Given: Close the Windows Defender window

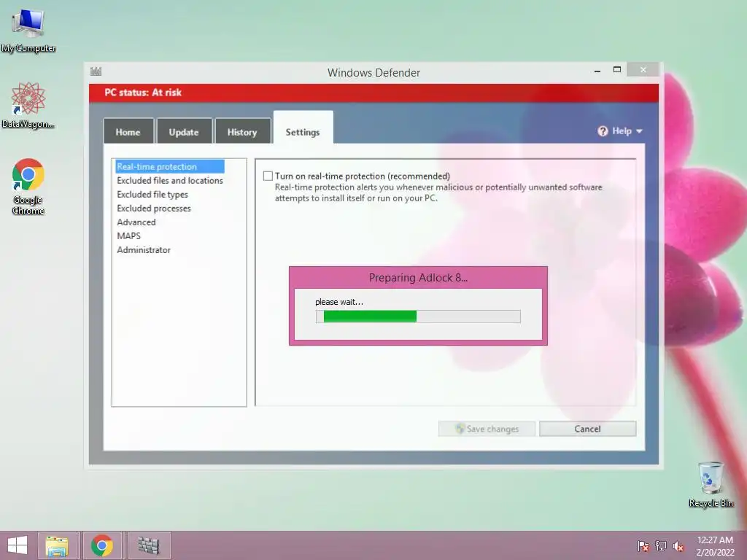Looking at the screenshot, I should (643, 70).
